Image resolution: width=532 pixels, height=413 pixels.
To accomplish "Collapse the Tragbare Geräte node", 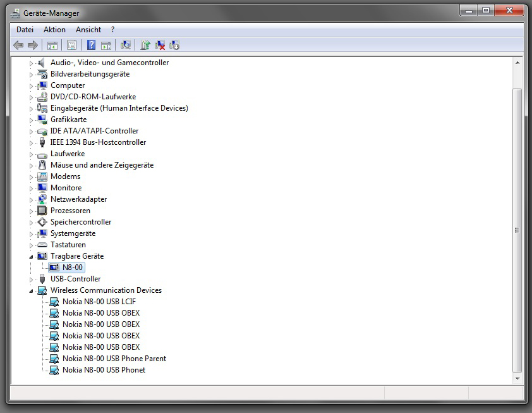I will [x=31, y=257].
